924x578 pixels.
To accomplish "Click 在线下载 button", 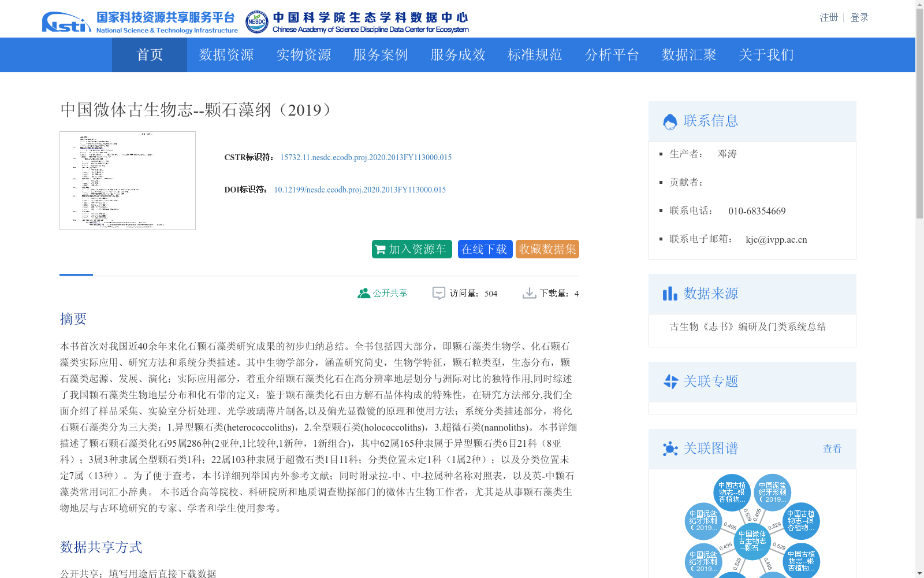I will tap(485, 249).
